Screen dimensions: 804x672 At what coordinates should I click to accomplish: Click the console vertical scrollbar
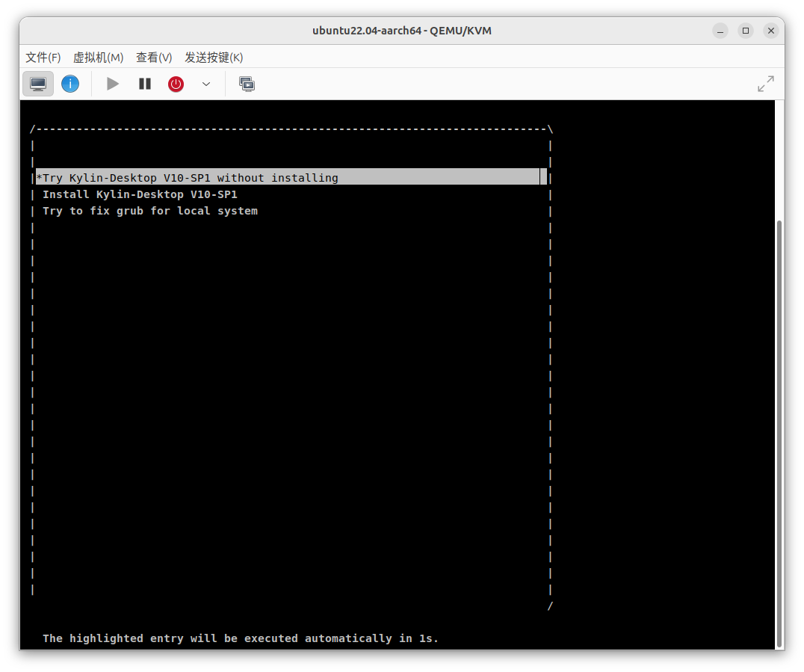(x=779, y=434)
